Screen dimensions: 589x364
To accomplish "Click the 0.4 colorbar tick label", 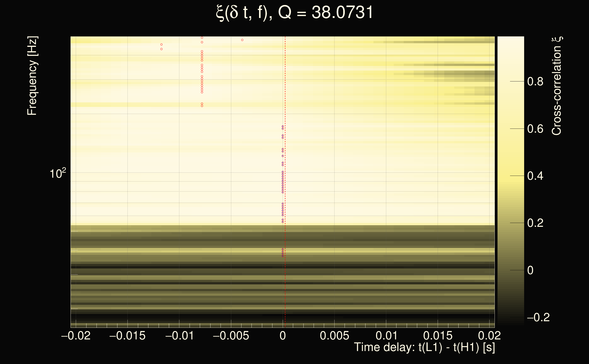I will [x=535, y=176].
